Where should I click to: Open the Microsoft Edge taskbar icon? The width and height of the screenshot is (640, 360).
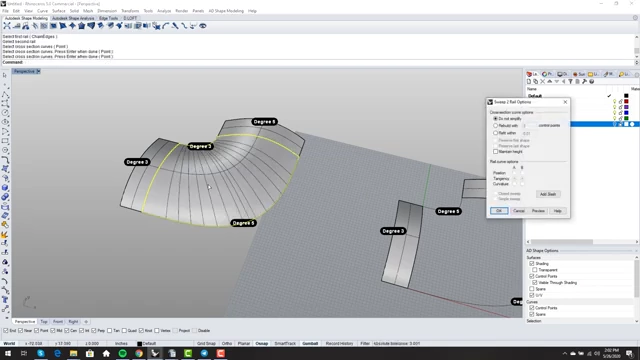point(57,353)
